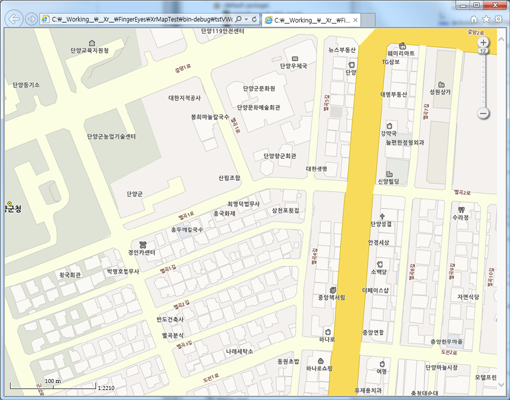The image size is (510, 400).
Task: Click the 대한생명 map label
Action: [317, 169]
